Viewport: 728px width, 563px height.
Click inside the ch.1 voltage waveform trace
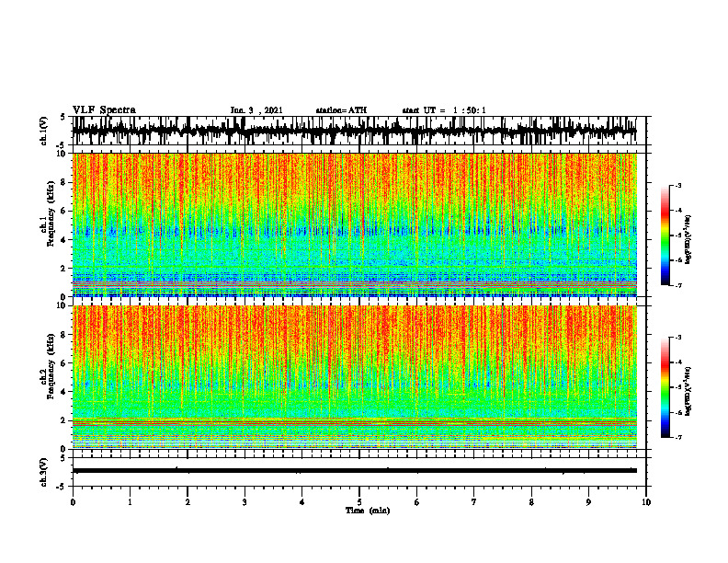tap(354, 131)
